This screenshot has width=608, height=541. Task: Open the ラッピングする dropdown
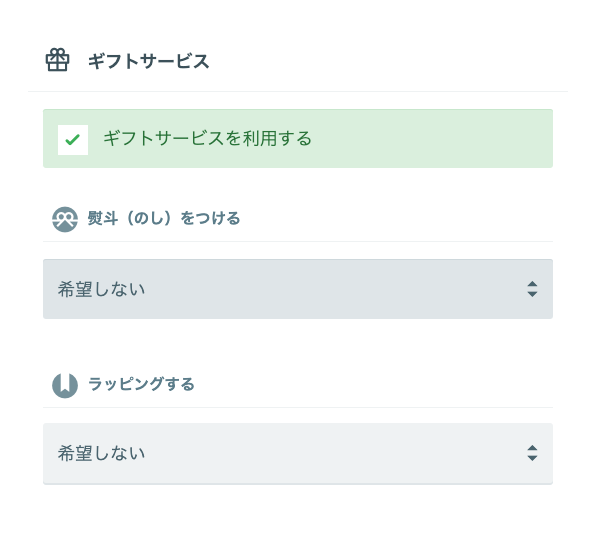click(298, 453)
